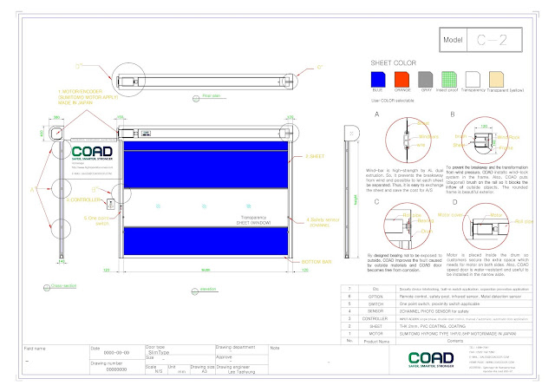The width and height of the screenshot is (555, 392).
Task: Click the blue sheet color swatch
Action: (x=378, y=79)
